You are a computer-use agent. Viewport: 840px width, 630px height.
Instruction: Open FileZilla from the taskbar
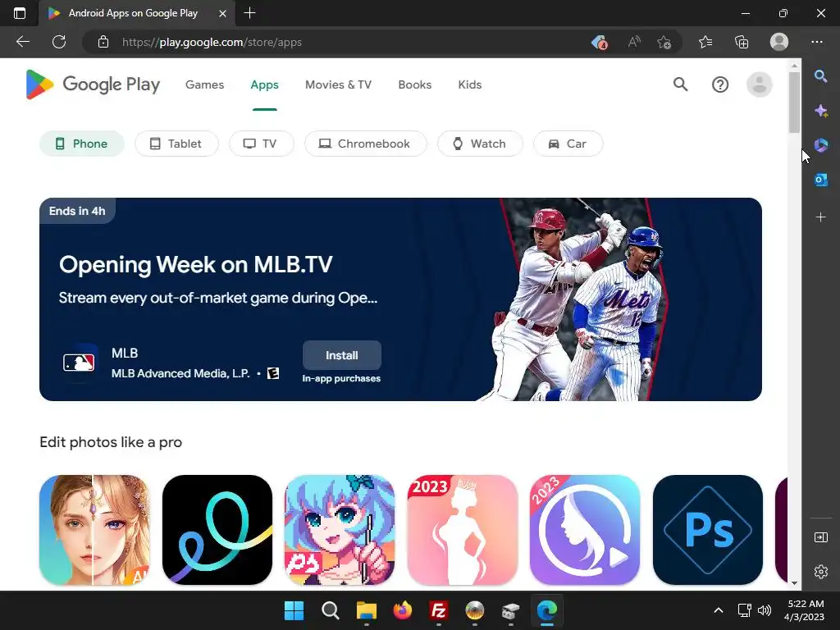(x=439, y=610)
